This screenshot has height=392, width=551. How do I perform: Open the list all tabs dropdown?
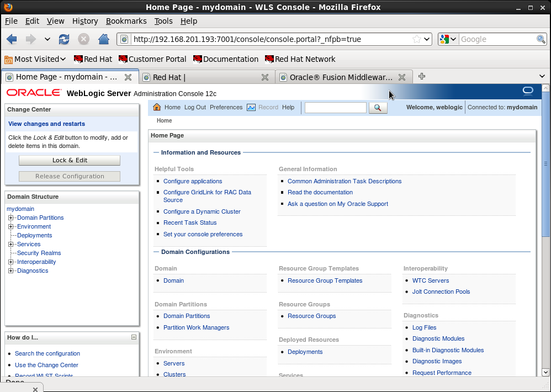coord(542,76)
